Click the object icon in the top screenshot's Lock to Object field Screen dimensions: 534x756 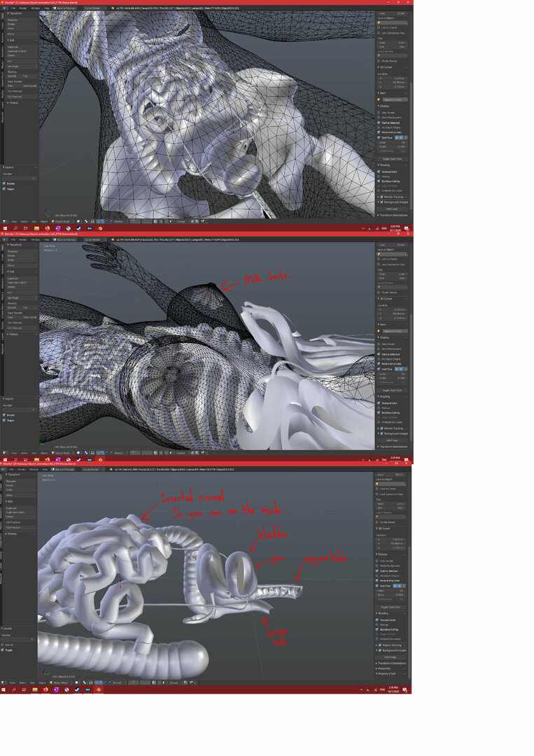point(379,22)
